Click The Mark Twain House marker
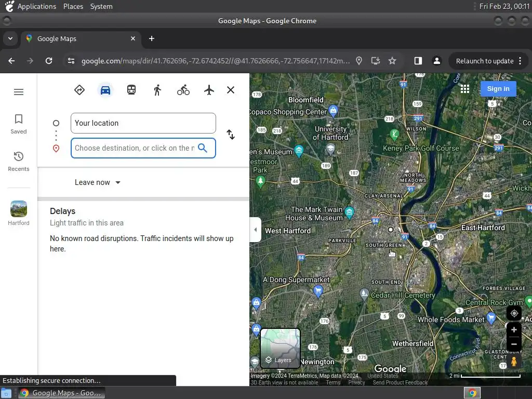Screen dimensions: 532x399 349,212
